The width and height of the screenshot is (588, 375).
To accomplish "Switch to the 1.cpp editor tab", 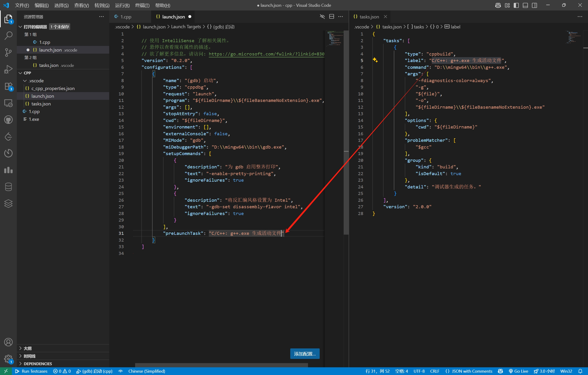I will tap(126, 17).
